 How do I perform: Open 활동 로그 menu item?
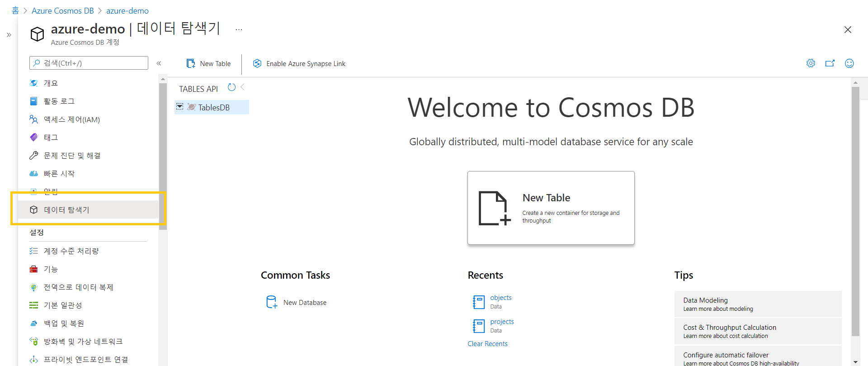[x=88, y=101]
